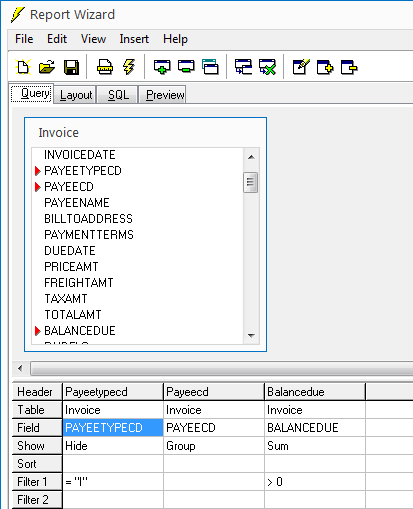Click the > 0 filter cell
The image size is (413, 509).
[315, 482]
